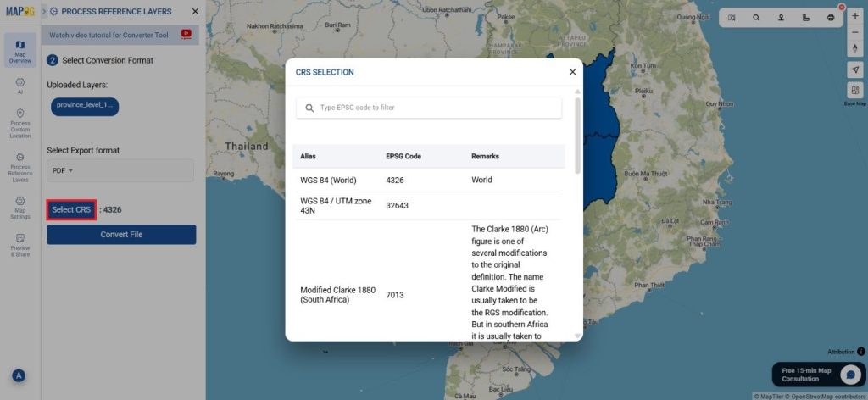The width and height of the screenshot is (868, 400).
Task: Open the PDF export format dropdown
Action: pyautogui.click(x=120, y=170)
